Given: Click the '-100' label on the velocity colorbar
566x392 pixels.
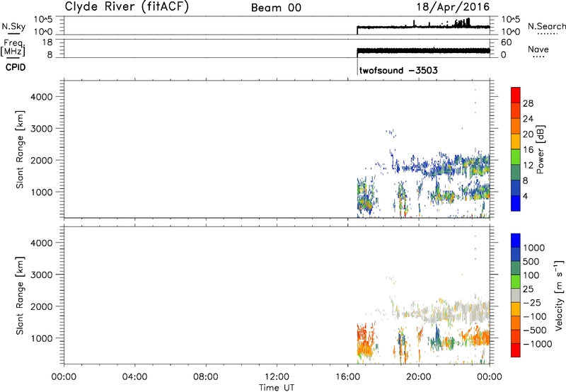Looking at the screenshot, I should pyautogui.click(x=535, y=316).
